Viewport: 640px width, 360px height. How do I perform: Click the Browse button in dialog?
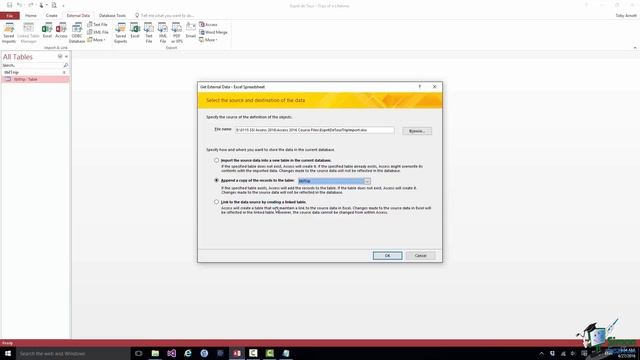(417, 131)
